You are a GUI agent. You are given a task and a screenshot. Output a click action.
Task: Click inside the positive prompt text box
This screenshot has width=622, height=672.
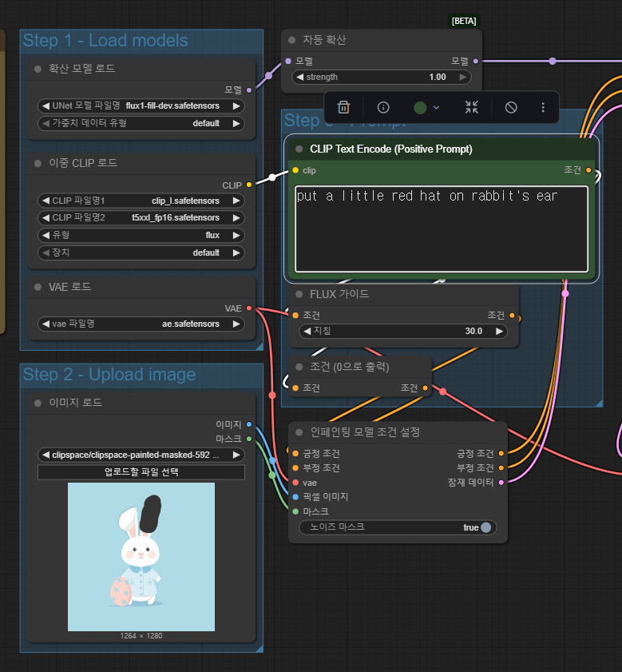point(441,228)
